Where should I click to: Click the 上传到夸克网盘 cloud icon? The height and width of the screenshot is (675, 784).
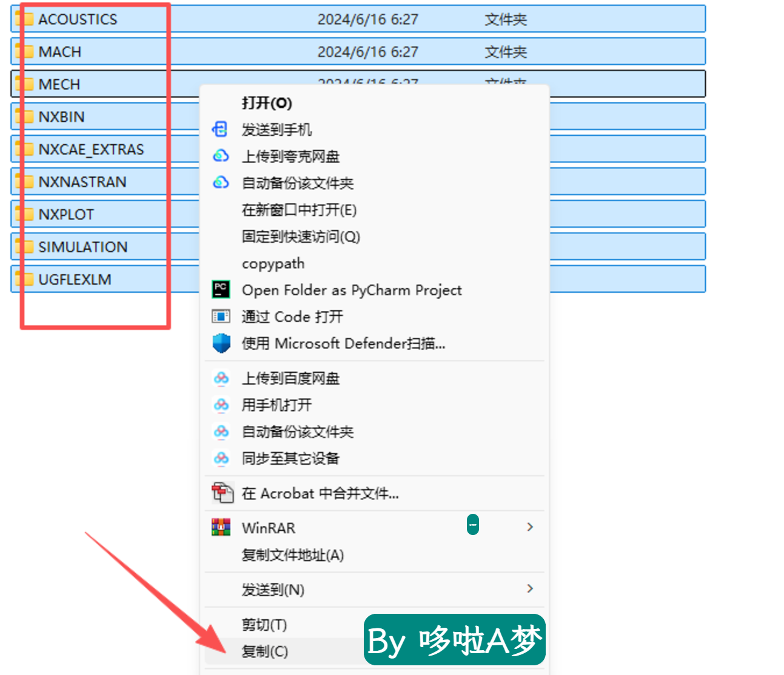click(221, 156)
